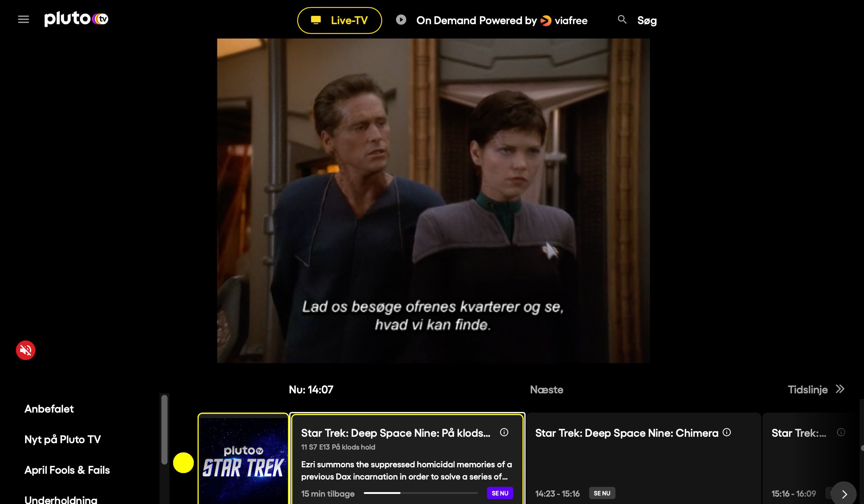Select April Fools & Fails category
This screenshot has height=504, width=864.
tap(67, 470)
